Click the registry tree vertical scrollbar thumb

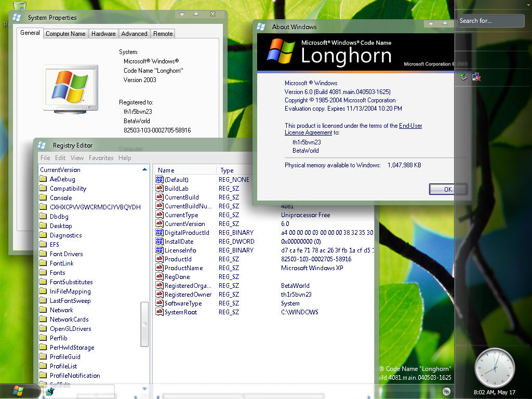tap(144, 324)
